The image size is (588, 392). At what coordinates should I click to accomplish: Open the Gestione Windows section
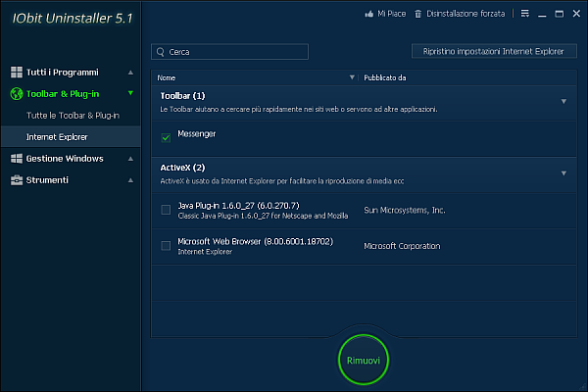(x=71, y=159)
